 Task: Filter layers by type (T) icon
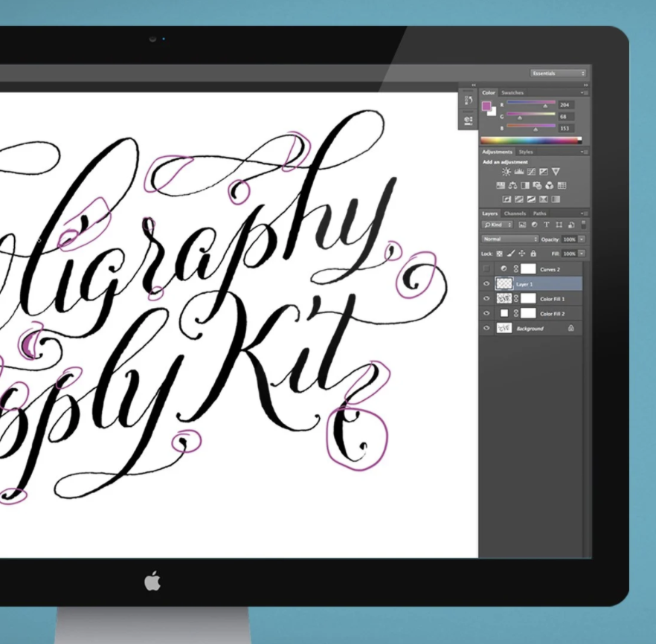(546, 225)
